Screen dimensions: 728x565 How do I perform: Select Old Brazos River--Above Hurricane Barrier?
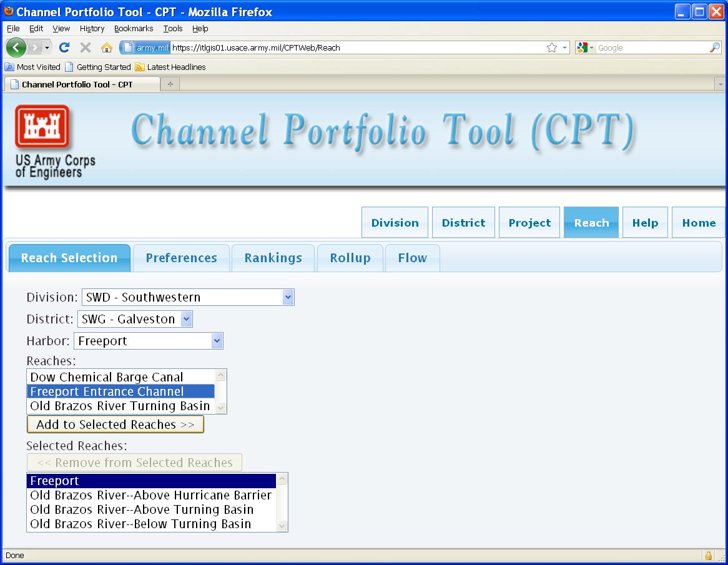point(151,495)
